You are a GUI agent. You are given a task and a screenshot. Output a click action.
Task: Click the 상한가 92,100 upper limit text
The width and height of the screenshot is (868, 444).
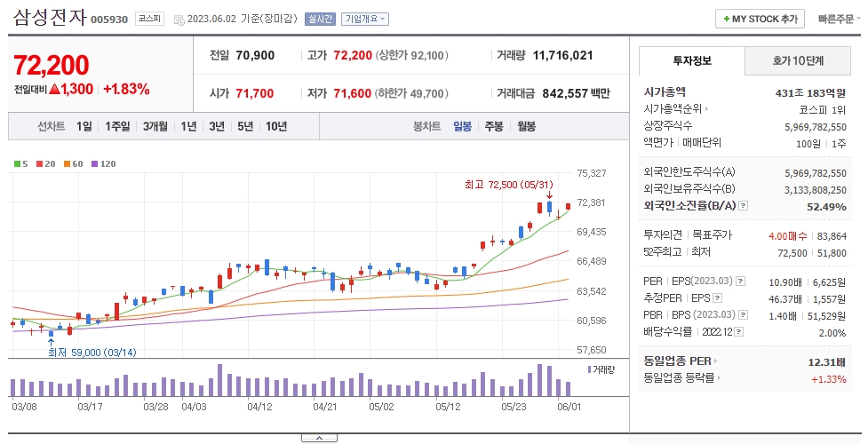(412, 55)
